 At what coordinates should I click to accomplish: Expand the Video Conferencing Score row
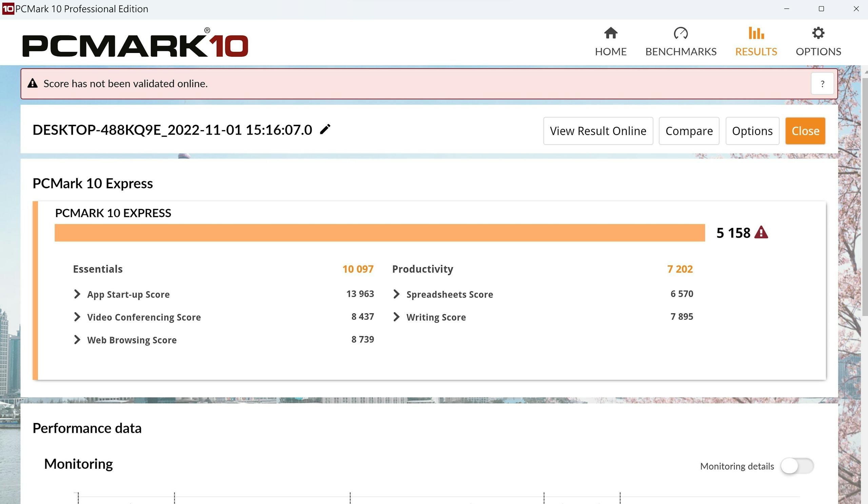(x=77, y=317)
